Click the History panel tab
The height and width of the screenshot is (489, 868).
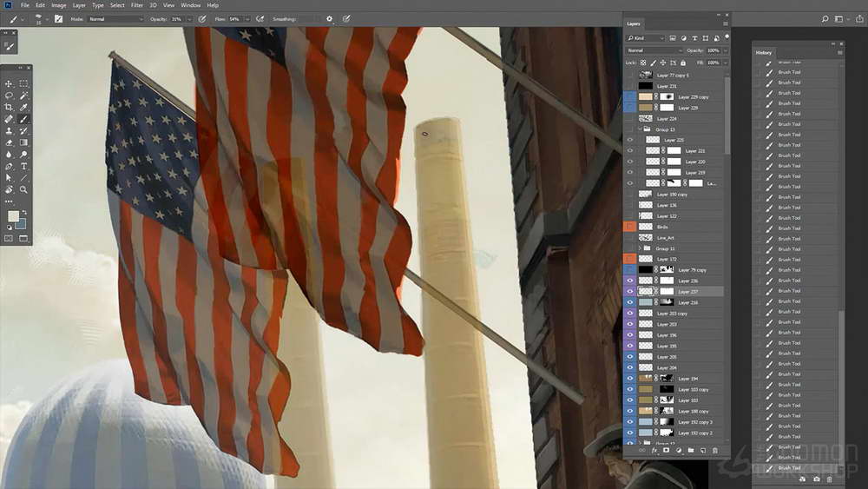(x=763, y=53)
